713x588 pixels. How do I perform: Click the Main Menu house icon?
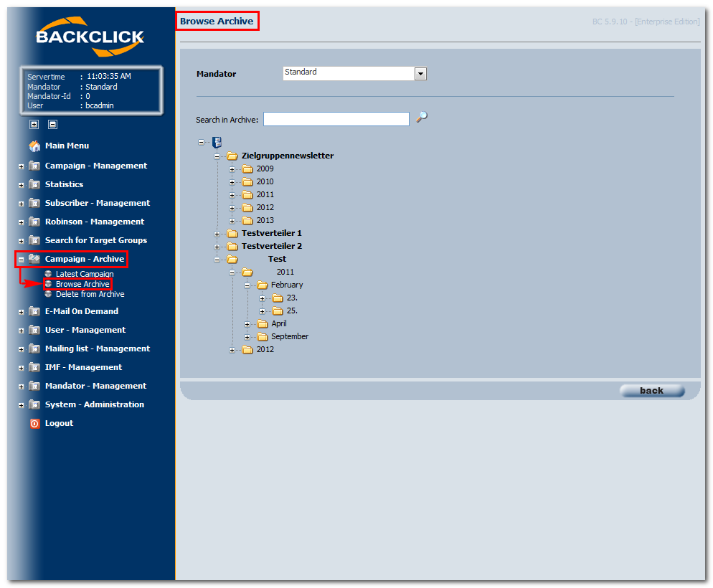pos(34,146)
